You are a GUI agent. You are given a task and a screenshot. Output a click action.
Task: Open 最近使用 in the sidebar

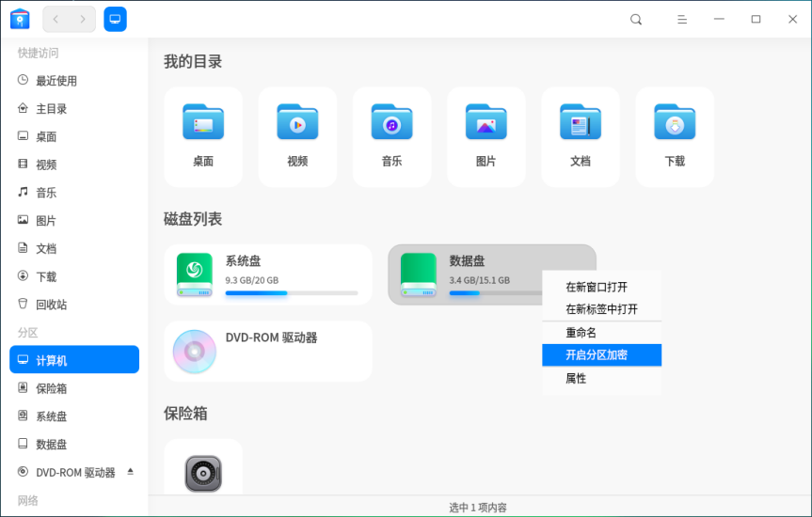click(74, 81)
